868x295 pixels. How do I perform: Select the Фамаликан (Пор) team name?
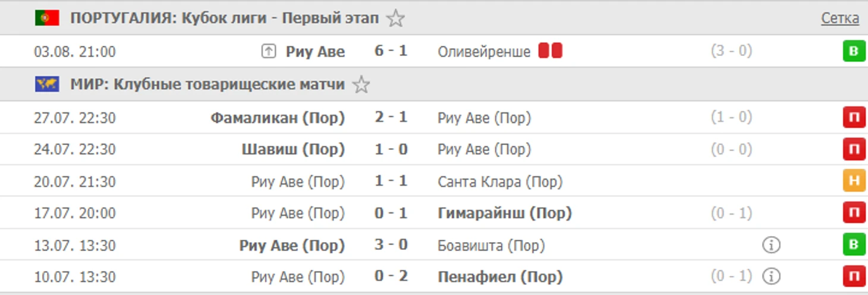point(278,118)
